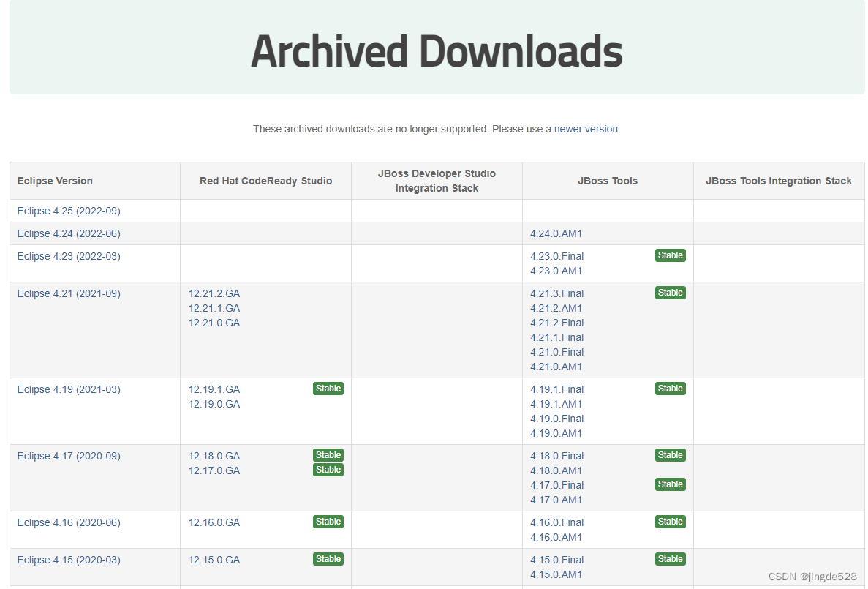Open JBoss Tools 4.21.0.AM1

pyautogui.click(x=556, y=367)
